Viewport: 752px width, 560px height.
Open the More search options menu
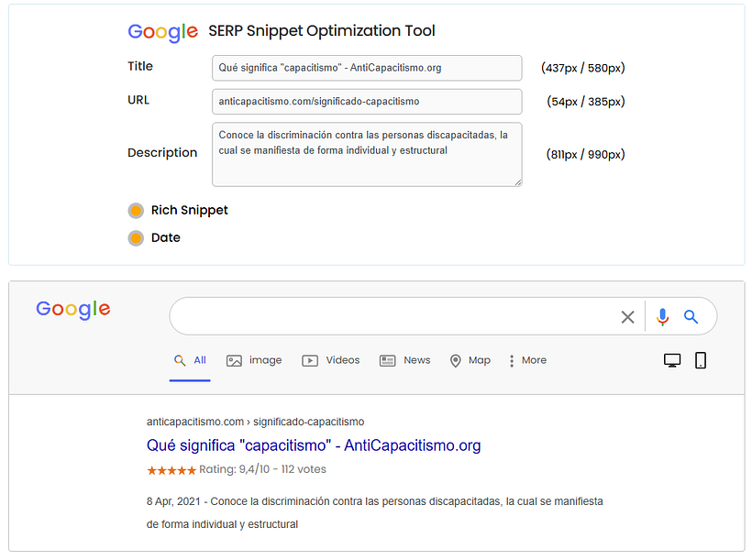[x=527, y=360]
